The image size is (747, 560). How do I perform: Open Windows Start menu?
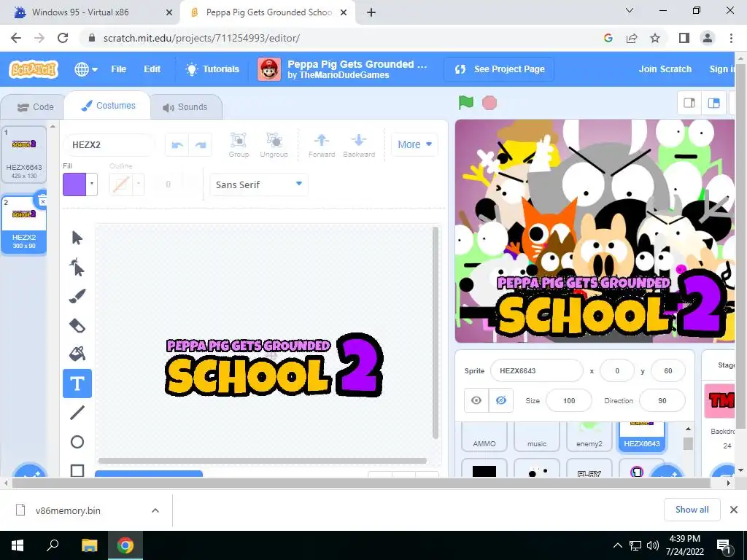18,545
